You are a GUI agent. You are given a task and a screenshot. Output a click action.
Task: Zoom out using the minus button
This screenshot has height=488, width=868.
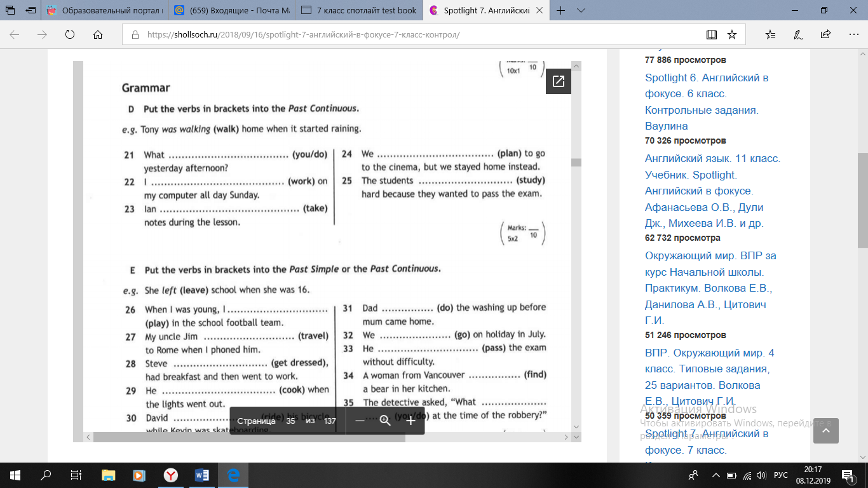click(x=360, y=421)
